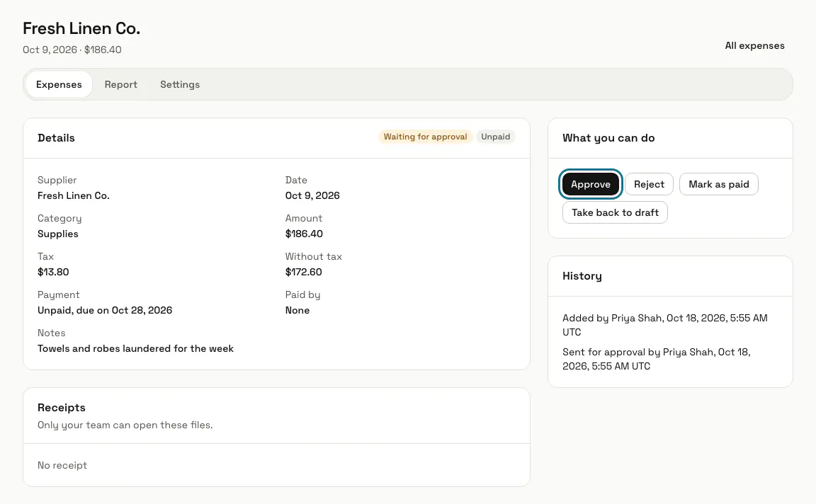Screen dimensions: 816x504
Task: Click the tax value $13.80
Action: [x=53, y=272]
